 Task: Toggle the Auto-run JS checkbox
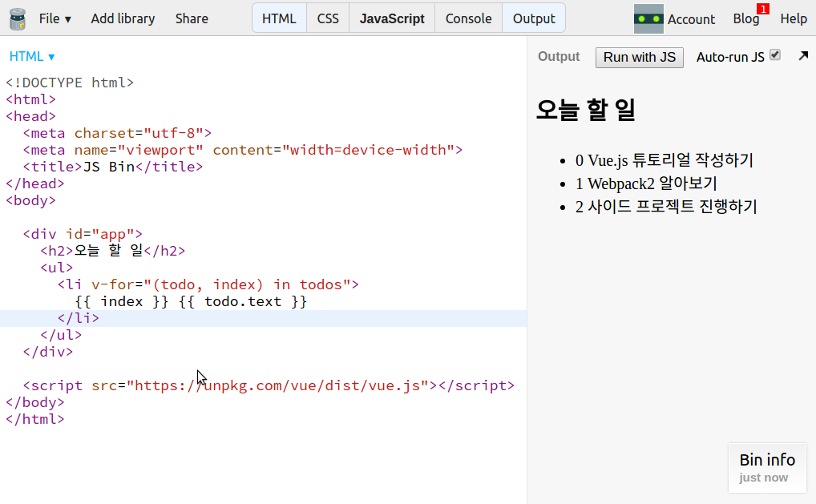774,55
